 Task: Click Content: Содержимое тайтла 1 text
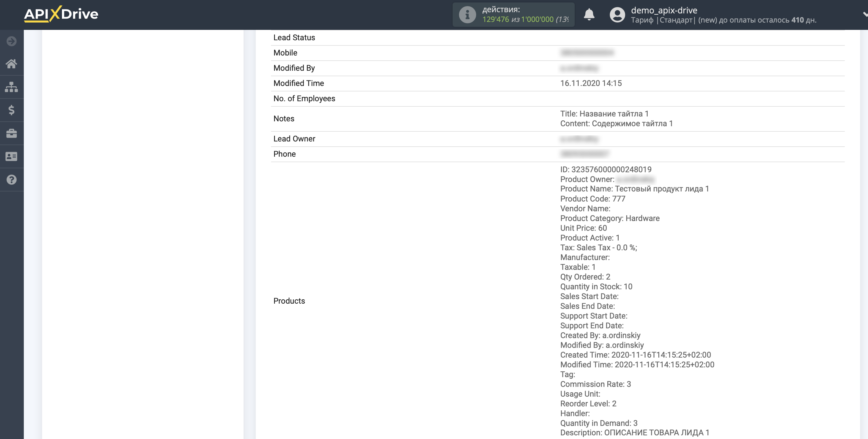point(616,123)
